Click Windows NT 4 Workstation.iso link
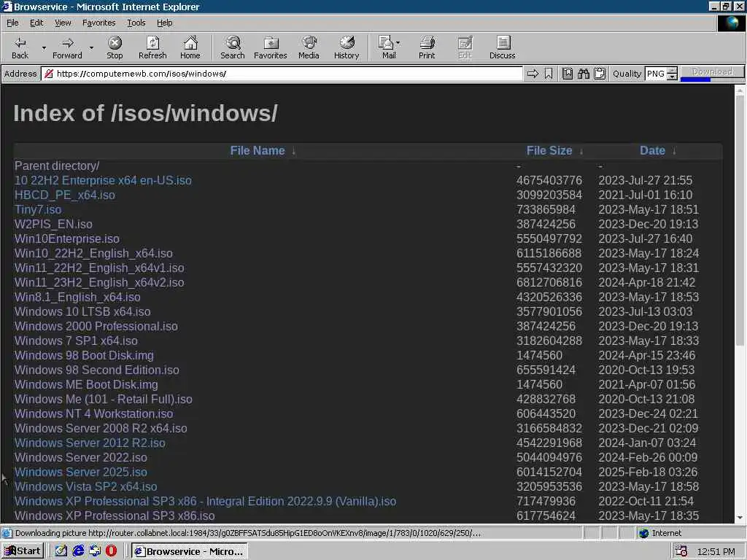The image size is (747, 560). tap(94, 414)
